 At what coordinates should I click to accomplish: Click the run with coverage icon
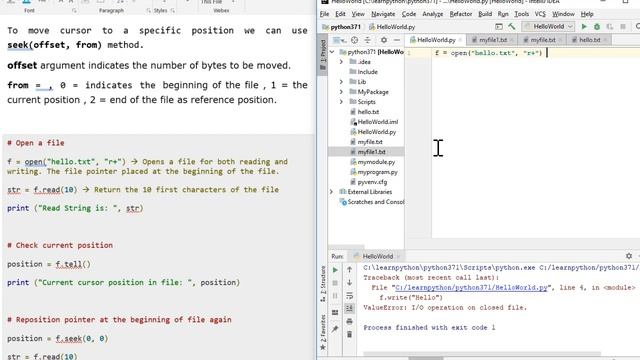click(x=610, y=27)
